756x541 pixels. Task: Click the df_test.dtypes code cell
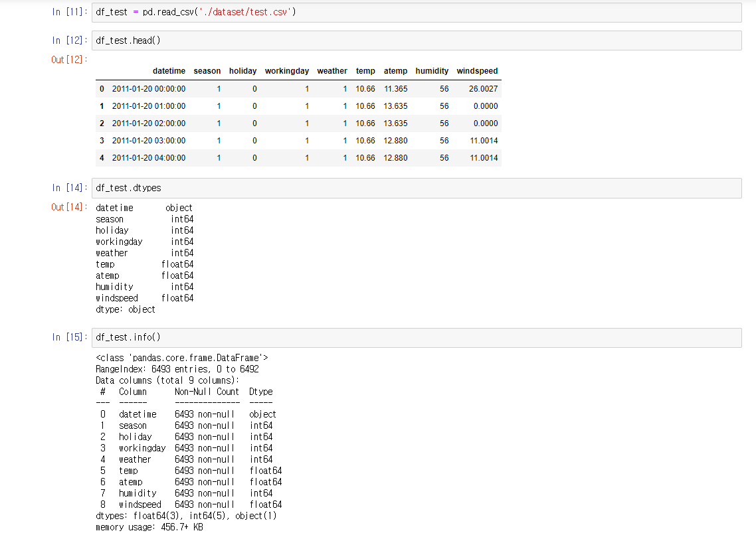pos(266,188)
